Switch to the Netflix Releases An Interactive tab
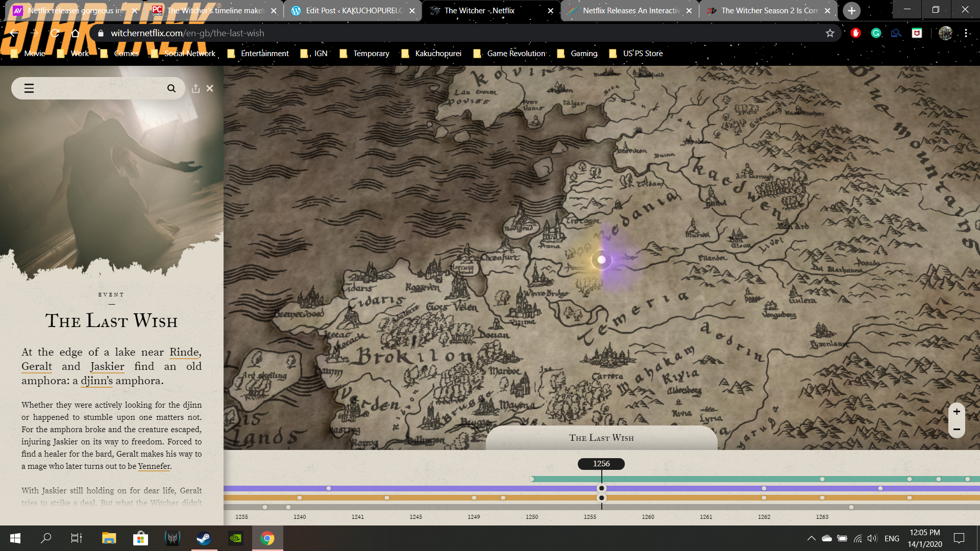The image size is (980, 551). click(x=628, y=10)
